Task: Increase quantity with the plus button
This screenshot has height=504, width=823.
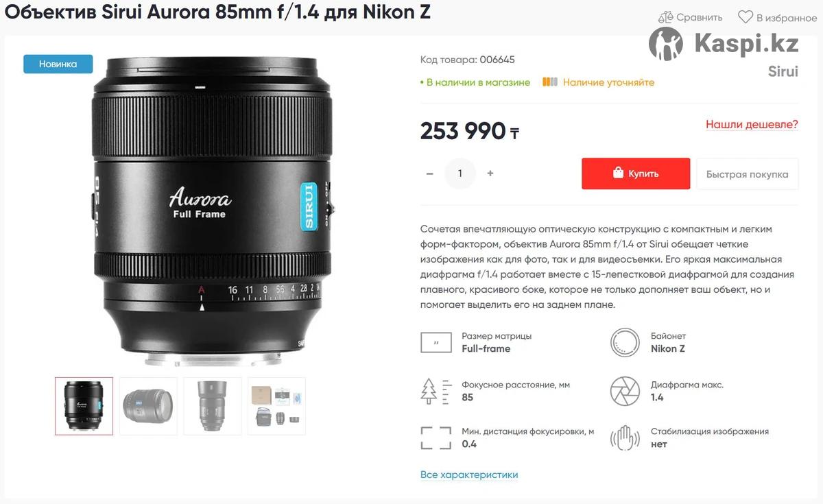Action: tap(490, 173)
